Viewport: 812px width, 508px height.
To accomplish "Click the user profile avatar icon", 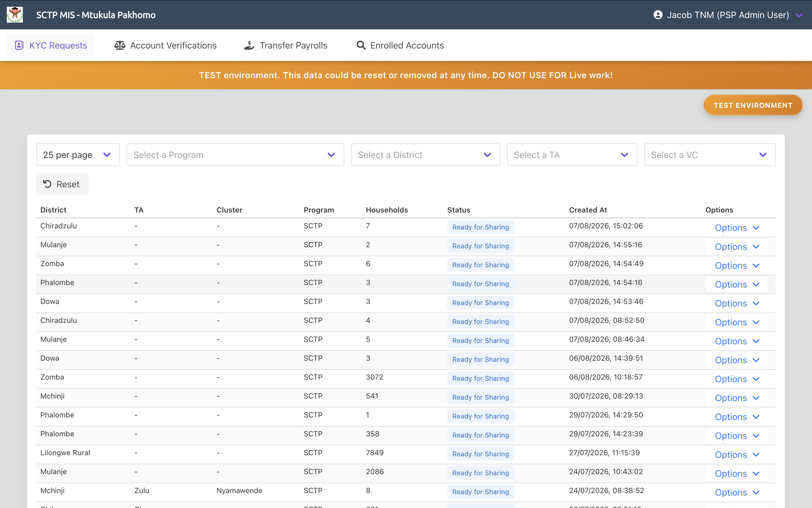I will point(658,15).
